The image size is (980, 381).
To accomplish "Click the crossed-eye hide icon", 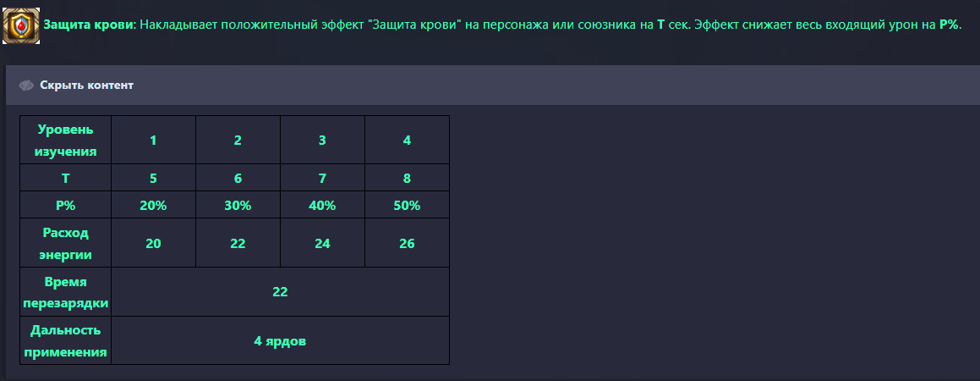I will point(26,86).
